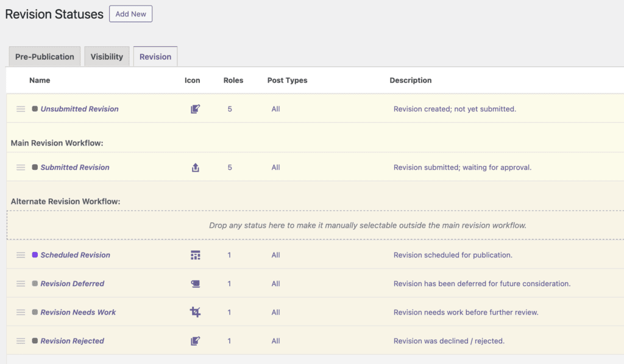624x364 pixels.
Task: Click drag handle beside Revision Rejected
Action: pyautogui.click(x=21, y=341)
